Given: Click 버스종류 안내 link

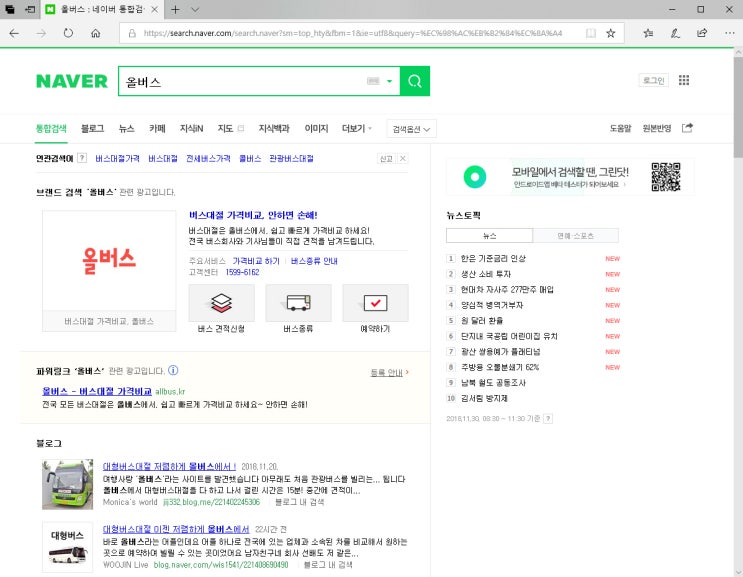Looking at the screenshot, I should [x=314, y=261].
